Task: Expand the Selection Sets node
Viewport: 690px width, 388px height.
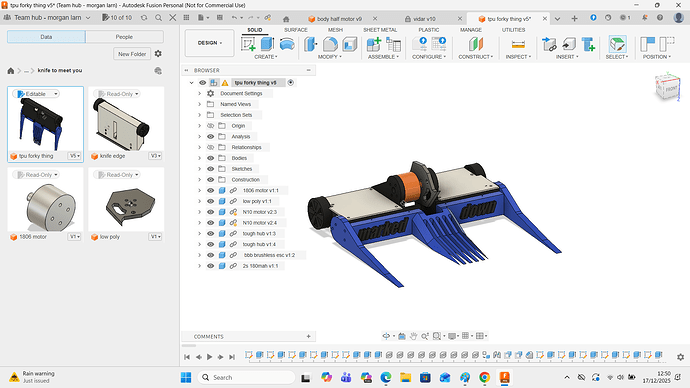Action: 199,115
